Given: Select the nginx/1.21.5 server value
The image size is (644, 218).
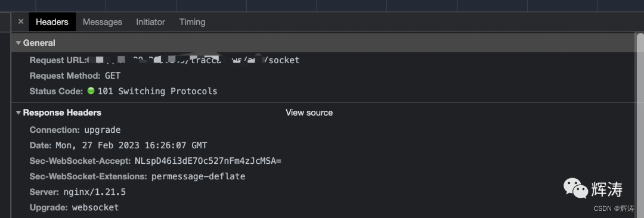Looking at the screenshot, I should point(94,192).
